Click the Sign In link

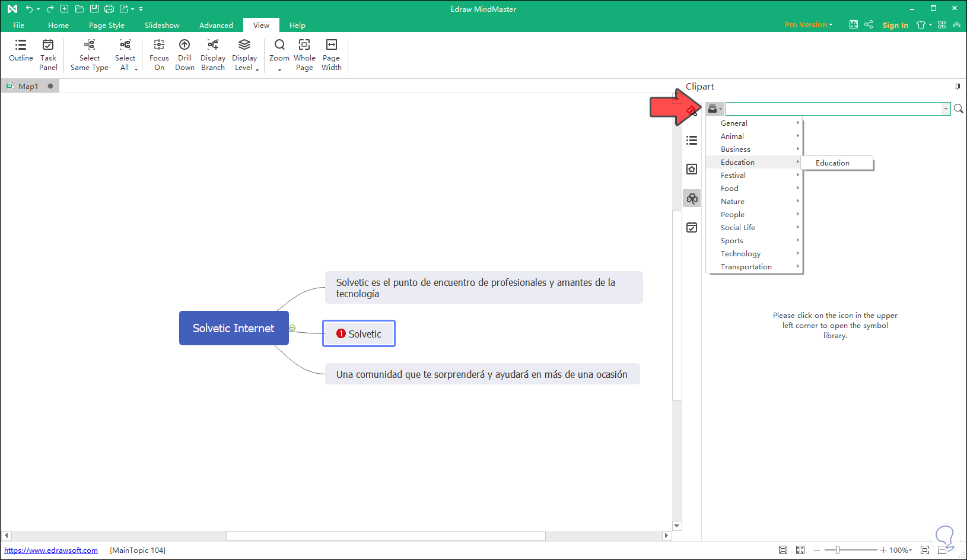pos(895,25)
